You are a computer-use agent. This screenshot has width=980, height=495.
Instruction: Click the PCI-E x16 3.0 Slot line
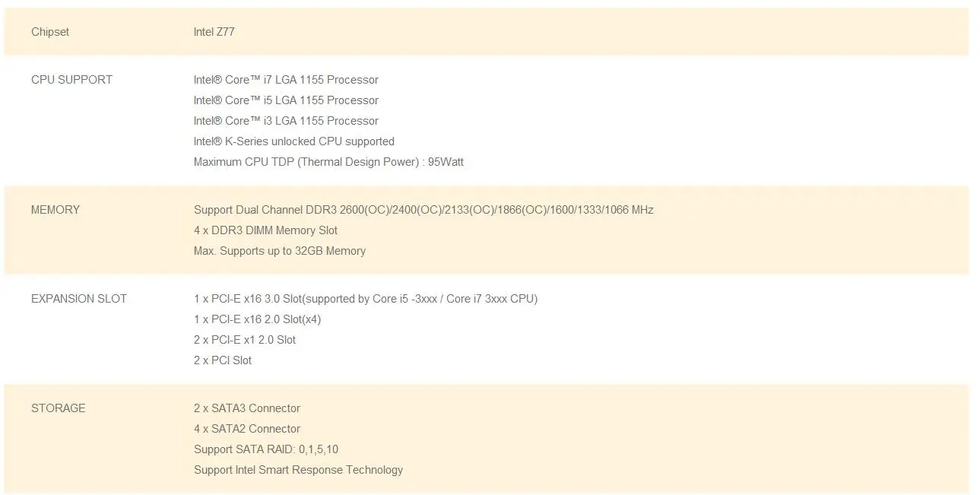(x=366, y=299)
